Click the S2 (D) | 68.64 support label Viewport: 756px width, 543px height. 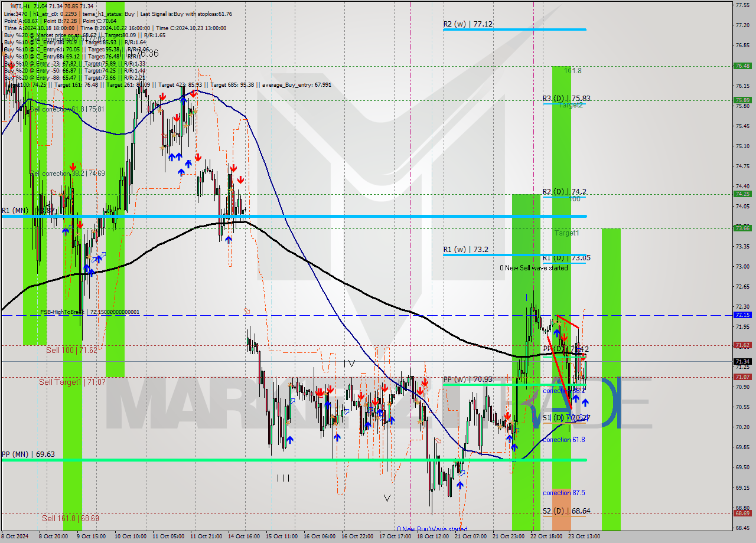point(566,511)
